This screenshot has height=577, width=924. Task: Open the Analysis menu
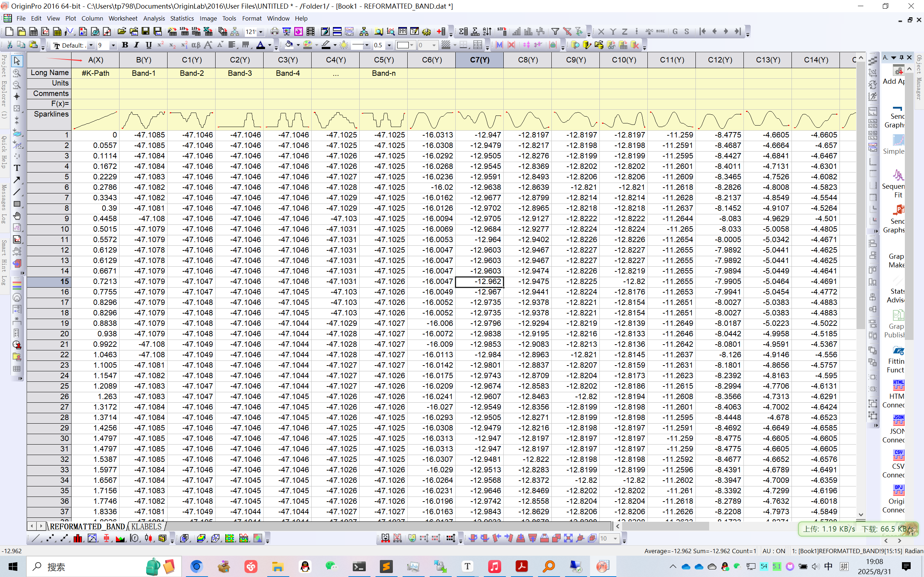point(154,18)
